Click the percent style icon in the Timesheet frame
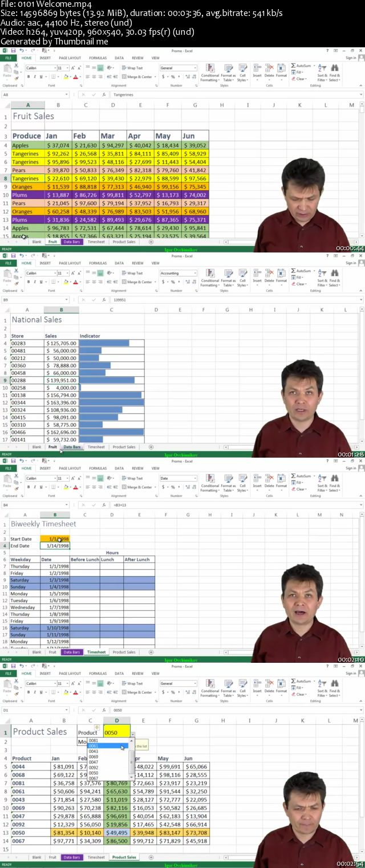 (173, 487)
